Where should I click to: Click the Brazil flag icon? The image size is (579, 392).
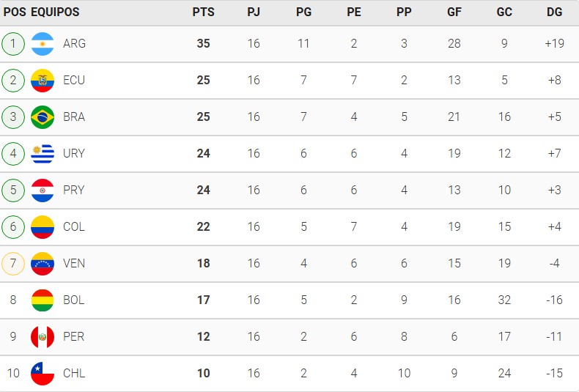(43, 117)
